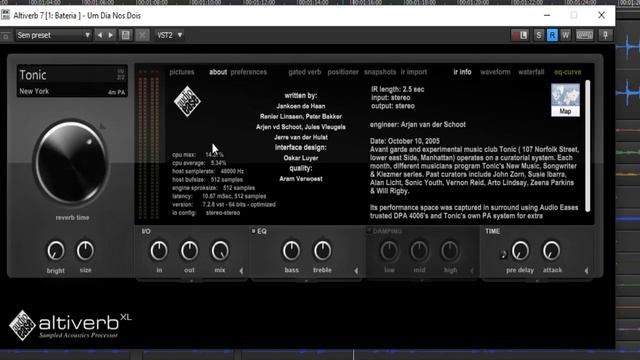The height and width of the screenshot is (360, 640).
Task: Click the engineer: Arjen van der Schoot text
Action: (x=418, y=124)
